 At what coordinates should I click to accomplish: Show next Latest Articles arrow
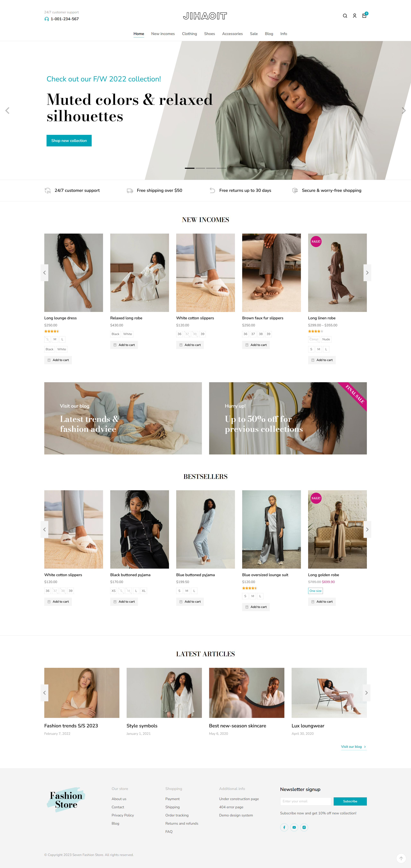click(x=367, y=693)
